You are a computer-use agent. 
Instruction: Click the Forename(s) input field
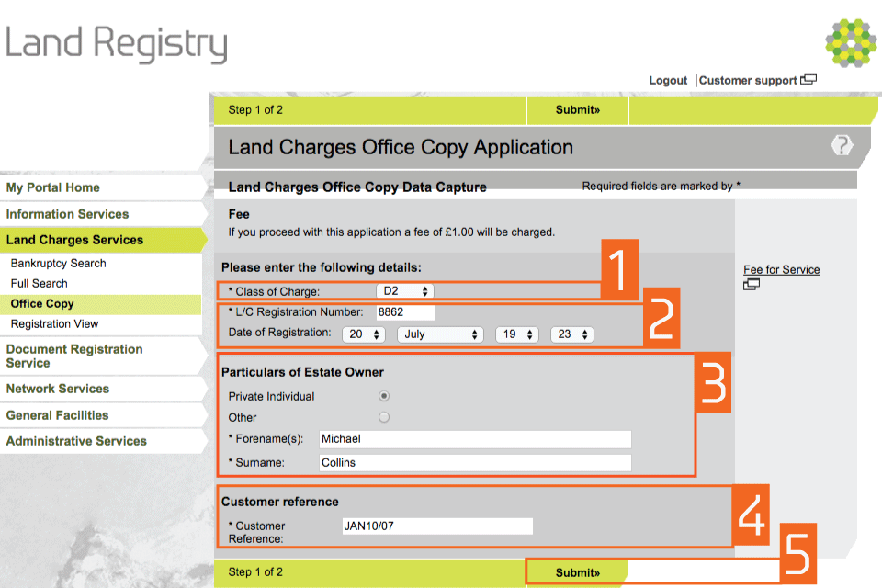click(x=475, y=439)
